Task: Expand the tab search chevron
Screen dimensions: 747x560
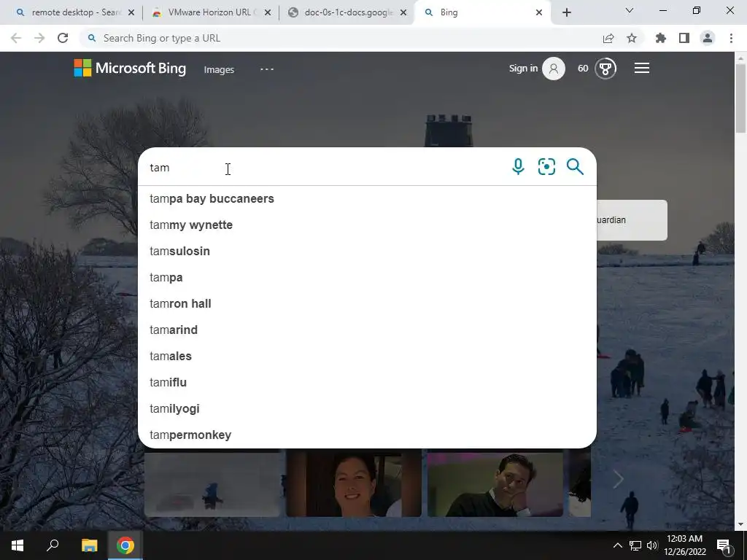Action: coord(630,10)
